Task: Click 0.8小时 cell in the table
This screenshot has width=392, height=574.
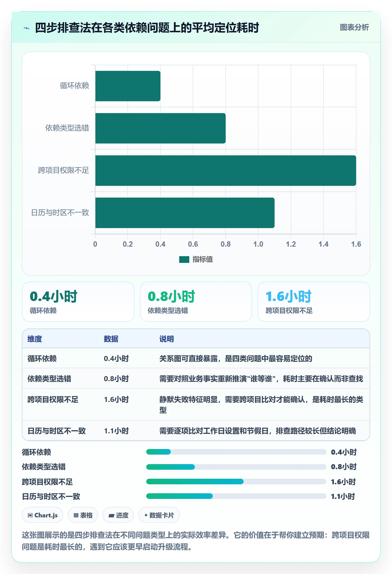Action: click(x=116, y=379)
